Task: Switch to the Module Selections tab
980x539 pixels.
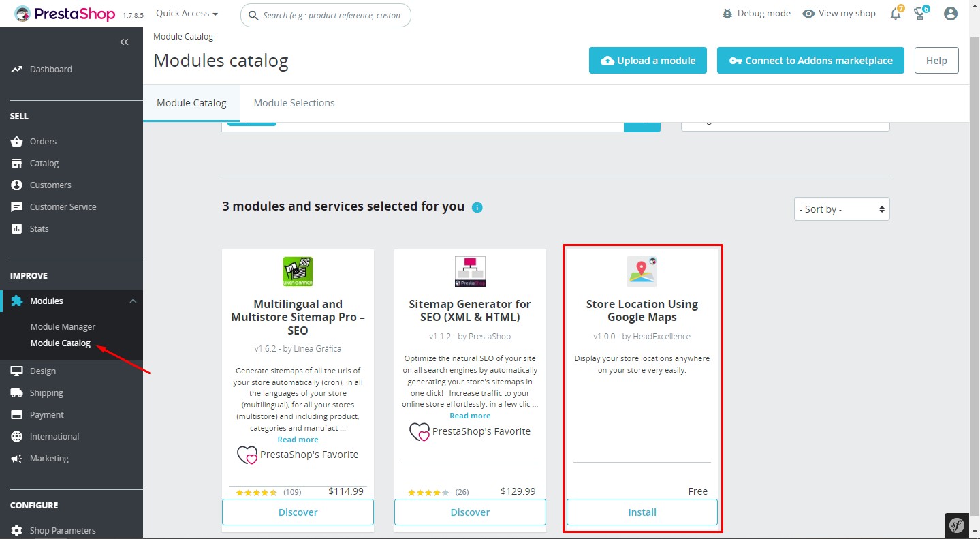Action: pos(294,103)
